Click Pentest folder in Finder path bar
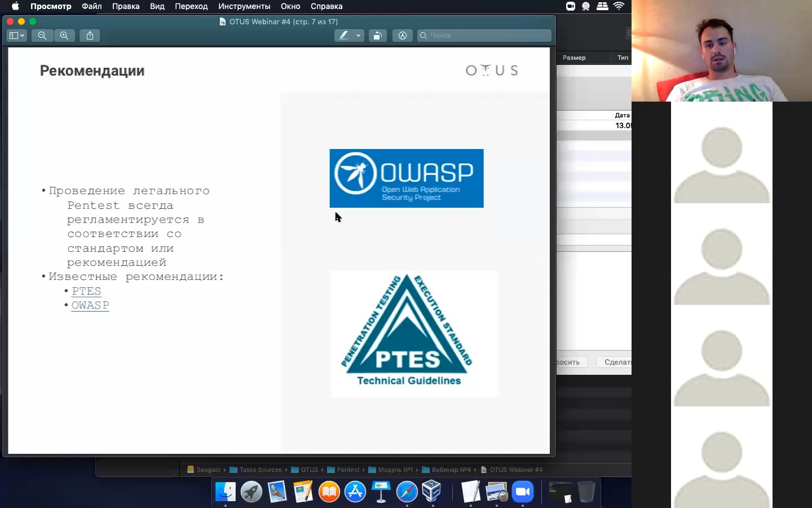The image size is (812, 508). click(x=343, y=470)
